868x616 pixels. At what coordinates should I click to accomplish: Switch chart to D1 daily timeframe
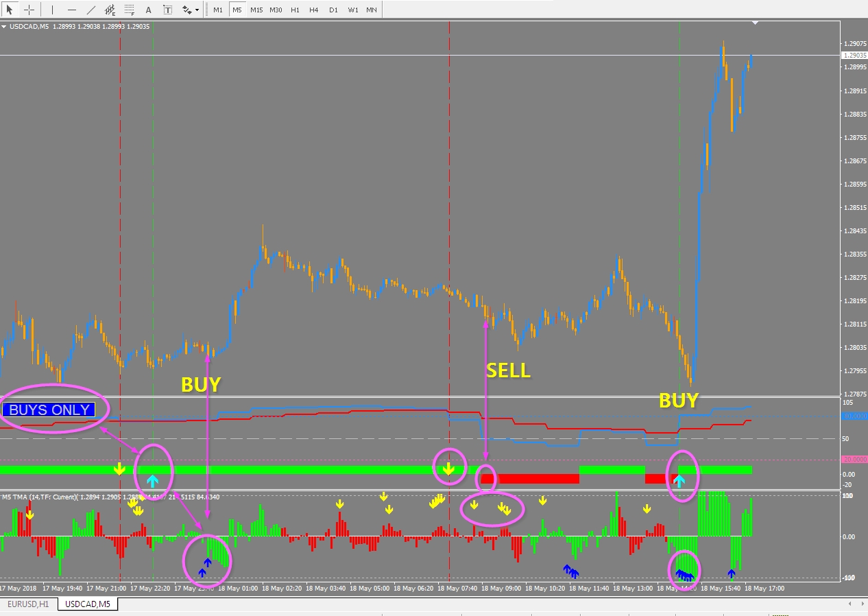coord(333,10)
